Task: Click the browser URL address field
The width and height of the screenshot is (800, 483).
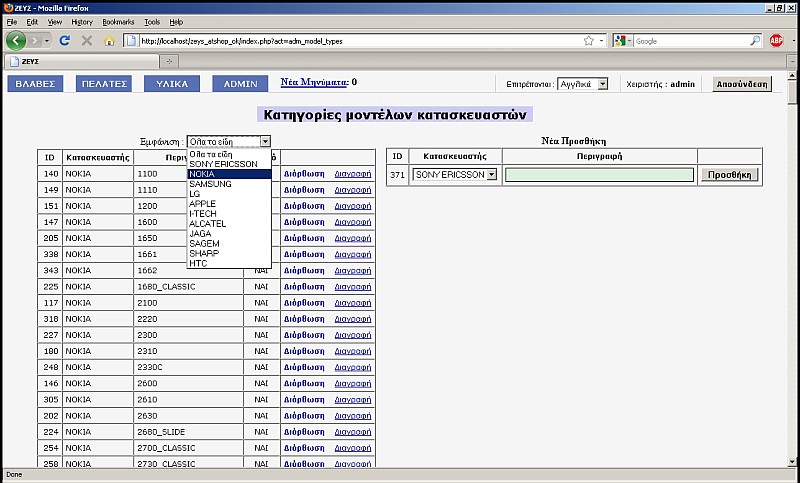Action: click(360, 41)
